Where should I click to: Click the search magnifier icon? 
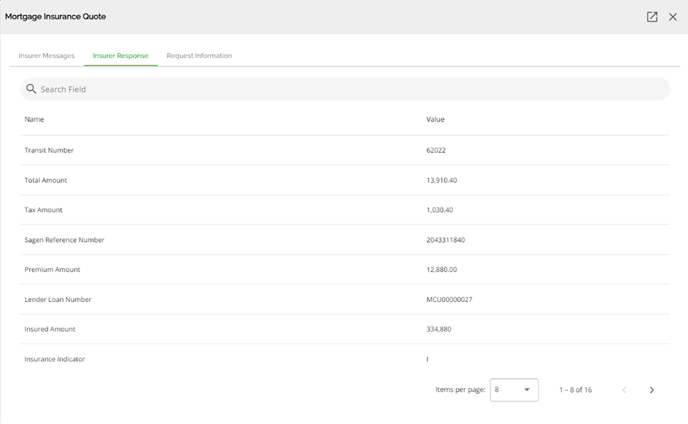coord(31,89)
